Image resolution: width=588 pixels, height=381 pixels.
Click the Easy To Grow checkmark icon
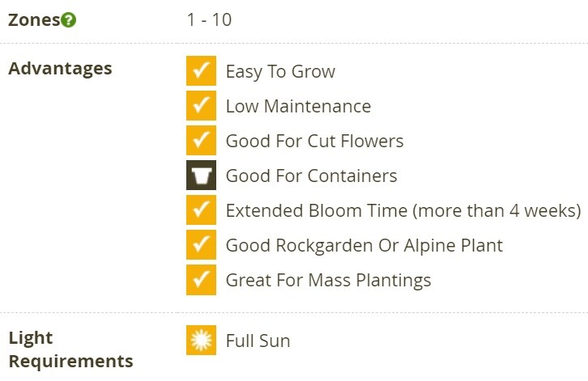(x=201, y=71)
